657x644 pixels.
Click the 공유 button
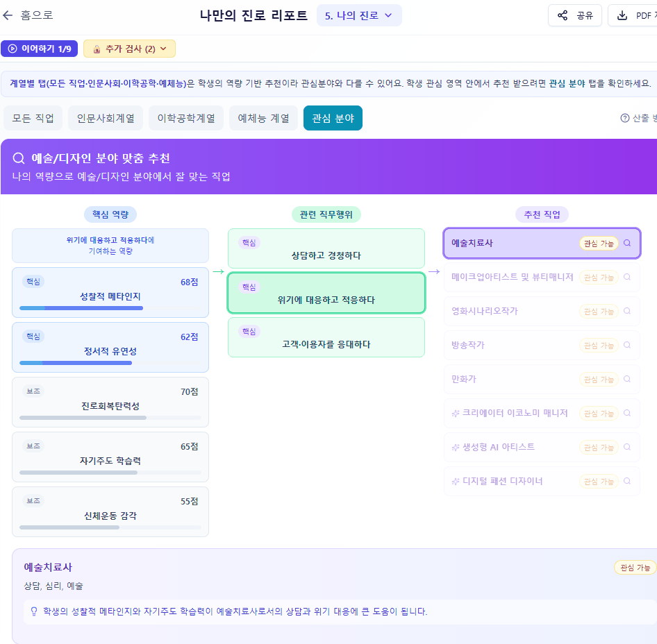[x=575, y=15]
